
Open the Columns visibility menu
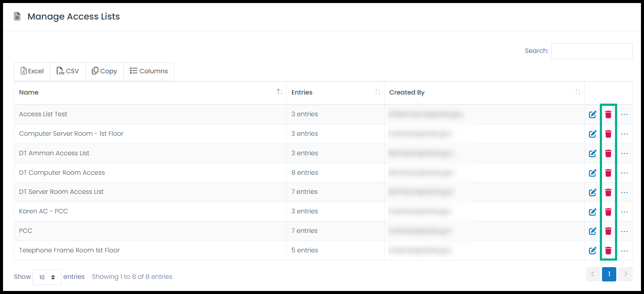149,71
